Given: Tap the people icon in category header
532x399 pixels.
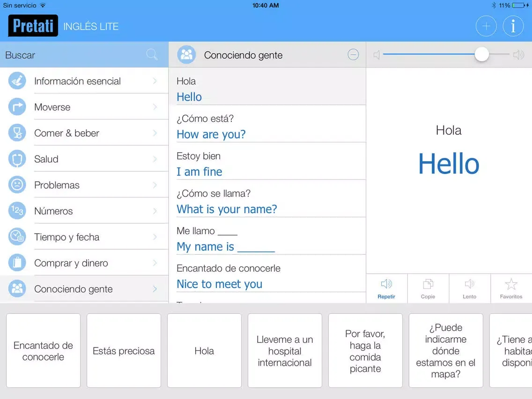Looking at the screenshot, I should pos(186,55).
